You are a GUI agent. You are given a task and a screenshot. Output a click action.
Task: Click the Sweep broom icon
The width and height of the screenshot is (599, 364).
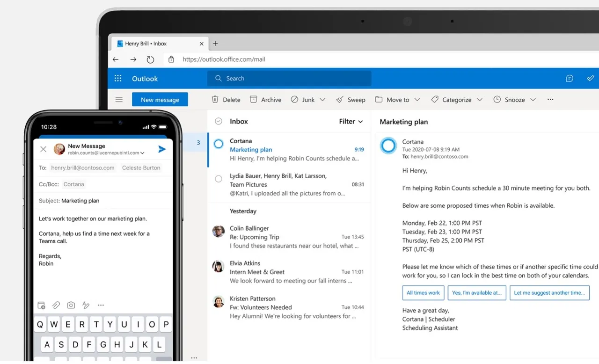[340, 100]
